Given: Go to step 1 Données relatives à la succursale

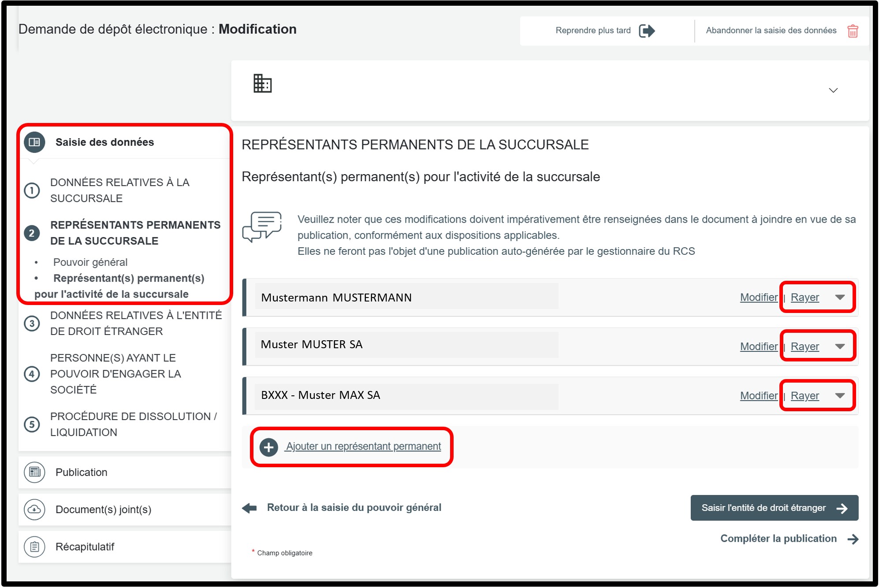Looking at the screenshot, I should 120,190.
